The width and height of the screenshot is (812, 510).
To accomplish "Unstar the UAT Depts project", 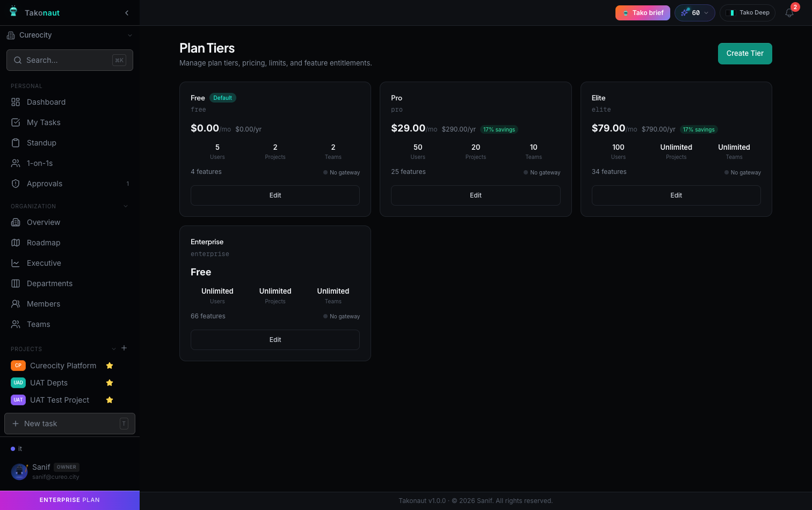I will 110,383.
